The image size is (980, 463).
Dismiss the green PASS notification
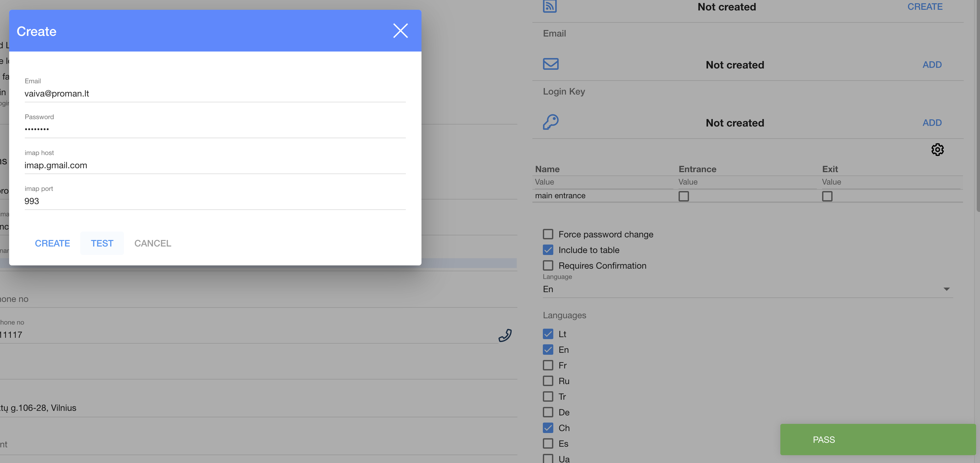[x=877, y=440]
